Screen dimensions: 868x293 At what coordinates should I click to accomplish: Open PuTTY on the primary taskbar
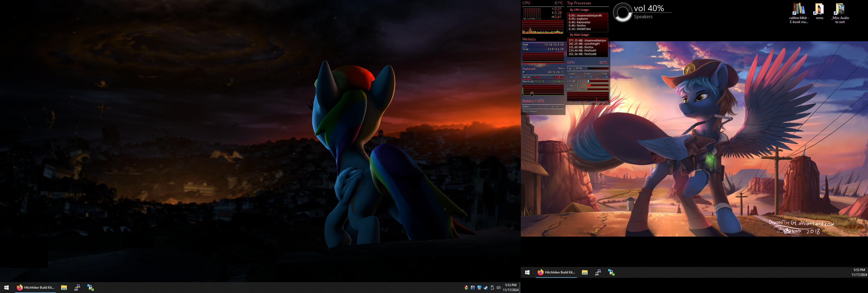(77, 287)
